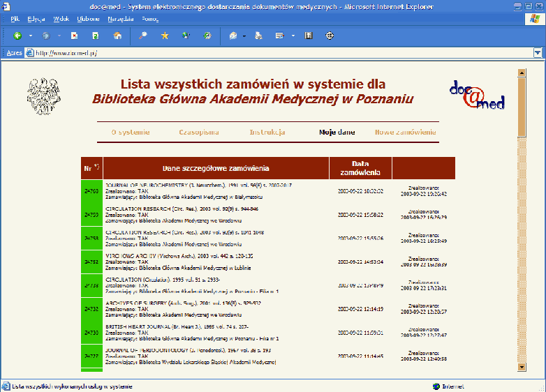This screenshot has width=546, height=392.
Task: Open the 'Nowe zamówienie' link
Action: click(x=405, y=132)
